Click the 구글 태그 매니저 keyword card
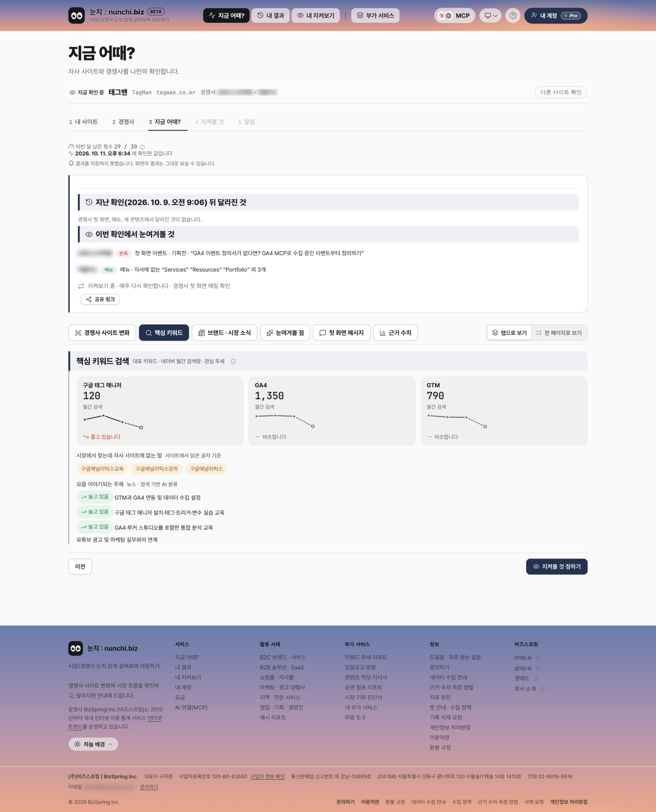Viewport: 656px width, 812px height. point(160,410)
